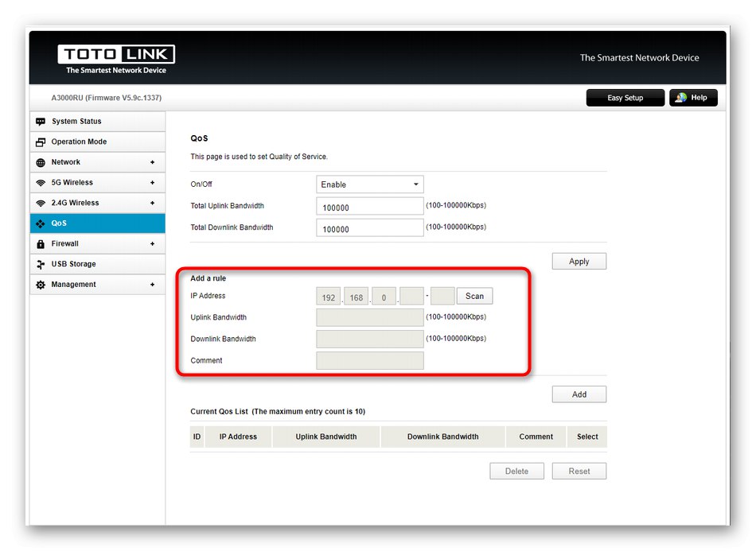Click the 5G Wireless wifi icon
The height and width of the screenshot is (551, 756).
[x=41, y=183]
